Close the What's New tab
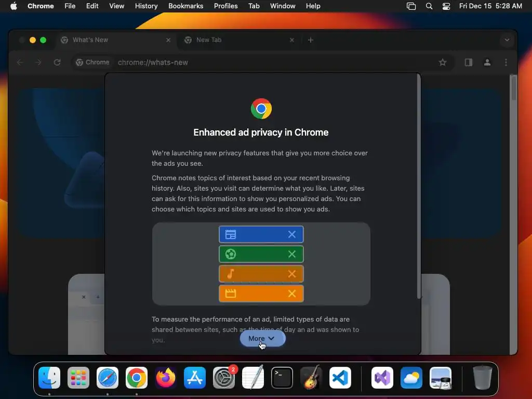Image resolution: width=532 pixels, height=399 pixels. tap(168, 40)
